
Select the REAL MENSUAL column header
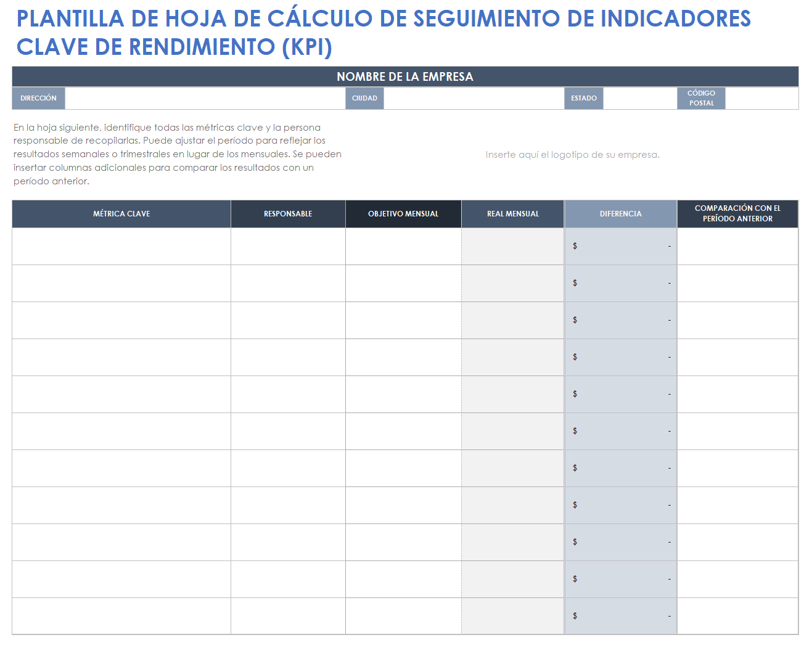click(x=513, y=214)
